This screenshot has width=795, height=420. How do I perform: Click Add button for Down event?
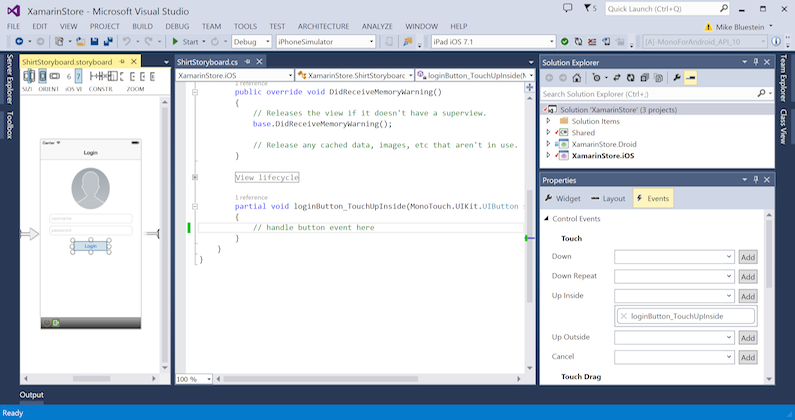pyautogui.click(x=748, y=257)
